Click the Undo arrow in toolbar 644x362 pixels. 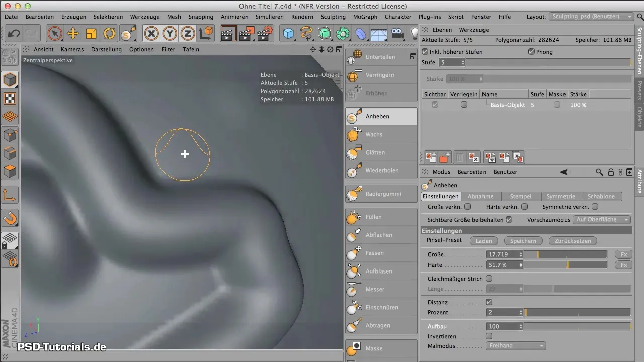tap(14, 34)
